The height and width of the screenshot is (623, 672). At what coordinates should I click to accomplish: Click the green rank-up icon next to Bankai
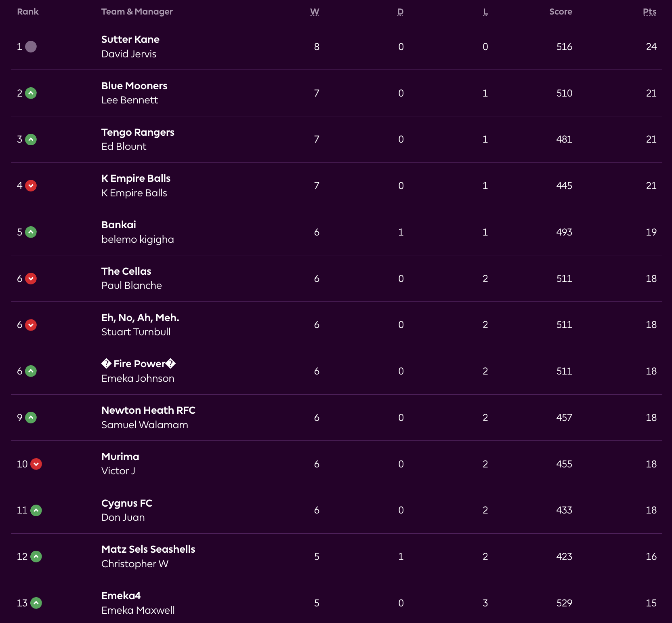point(31,232)
